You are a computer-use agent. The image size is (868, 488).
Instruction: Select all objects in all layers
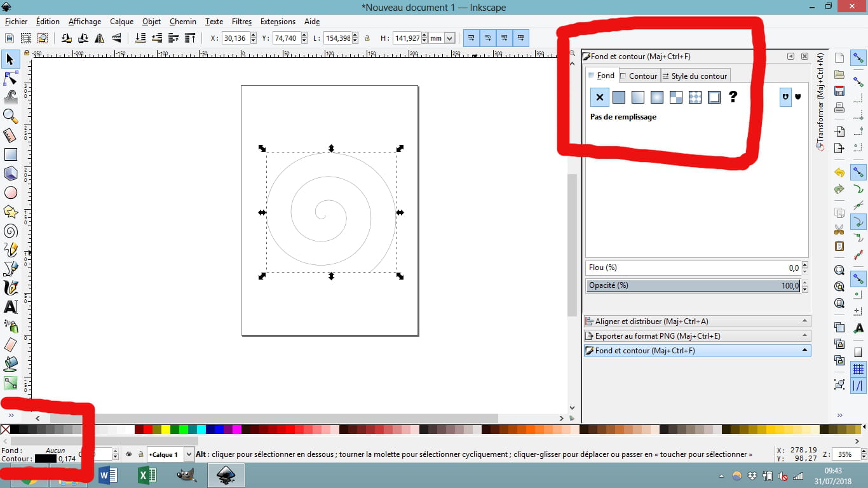tap(26, 38)
